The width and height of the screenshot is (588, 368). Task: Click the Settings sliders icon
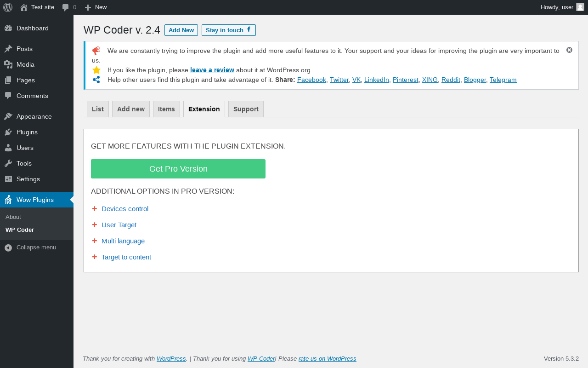8,179
